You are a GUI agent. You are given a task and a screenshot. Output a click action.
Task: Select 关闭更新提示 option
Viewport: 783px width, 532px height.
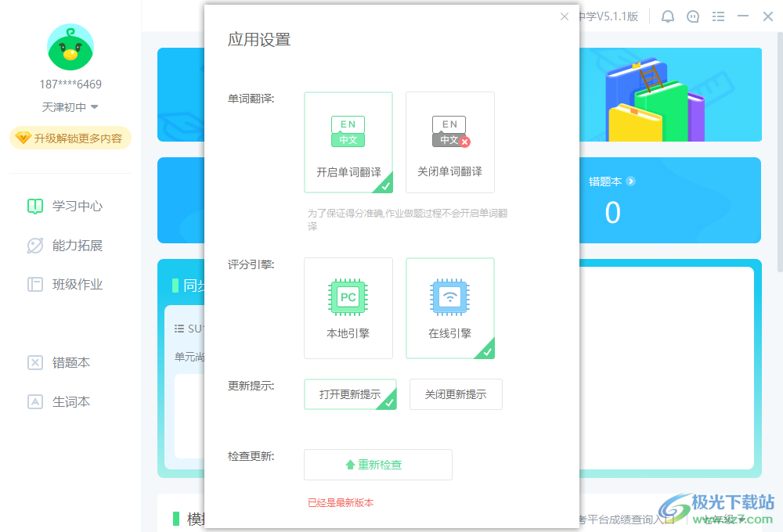click(456, 394)
